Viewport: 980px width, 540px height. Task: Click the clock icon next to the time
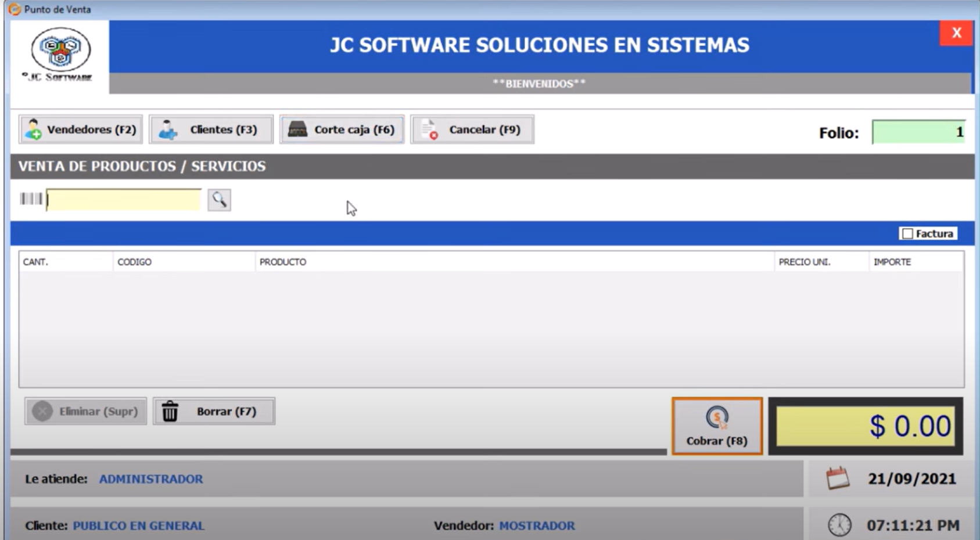[839, 525]
